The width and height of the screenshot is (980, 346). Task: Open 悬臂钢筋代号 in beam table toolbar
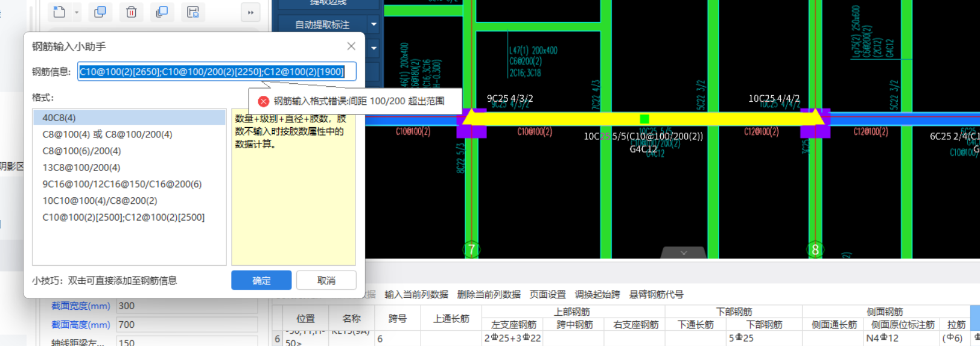point(657,295)
